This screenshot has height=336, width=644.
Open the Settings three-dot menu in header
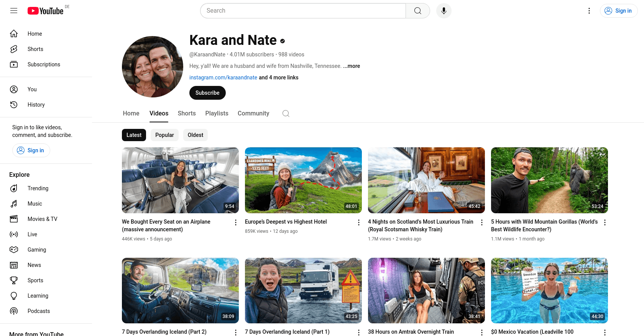(589, 11)
